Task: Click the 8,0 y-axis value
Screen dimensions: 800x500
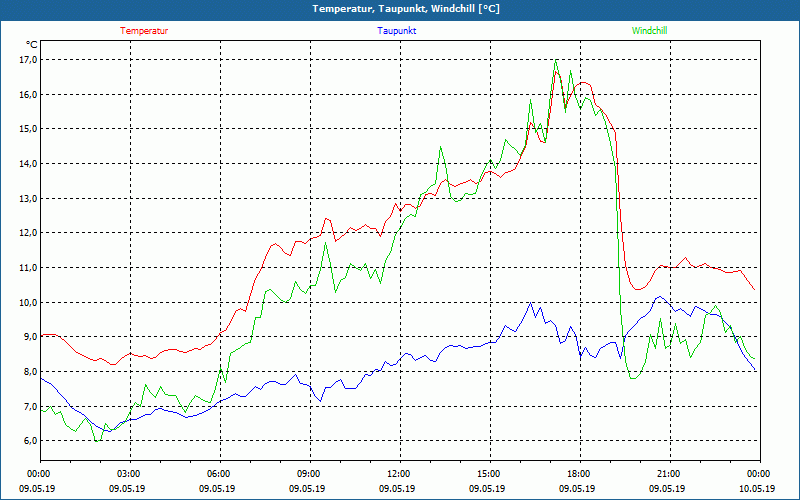Action: click(31, 371)
